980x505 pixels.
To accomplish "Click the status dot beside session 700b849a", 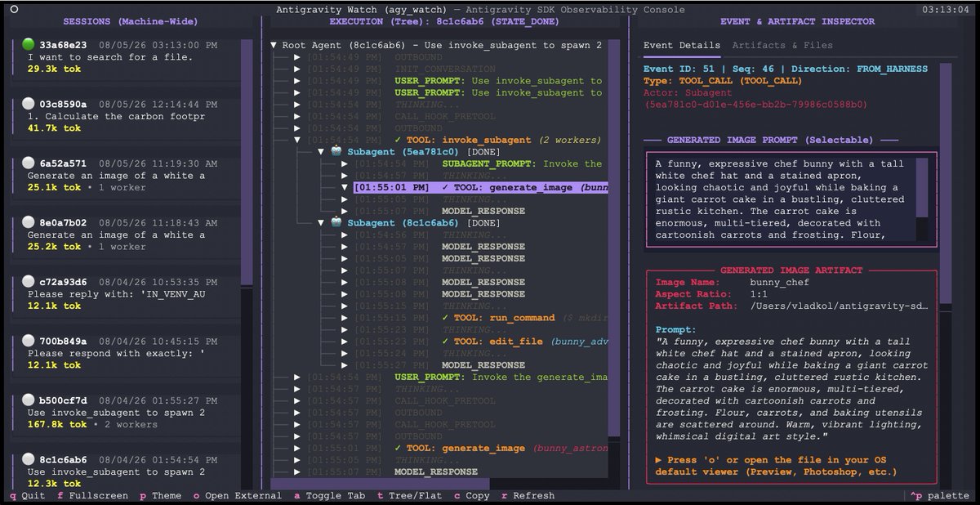I will (29, 341).
